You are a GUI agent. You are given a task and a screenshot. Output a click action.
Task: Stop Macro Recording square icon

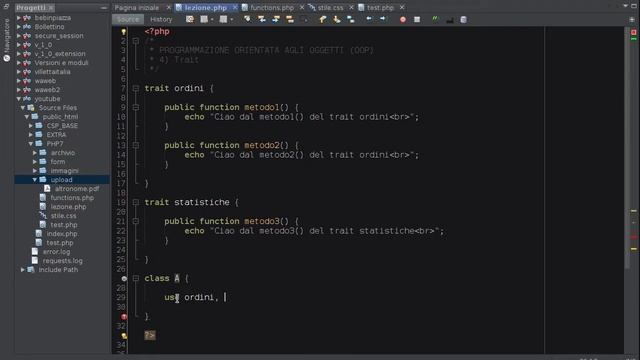(x=417, y=19)
